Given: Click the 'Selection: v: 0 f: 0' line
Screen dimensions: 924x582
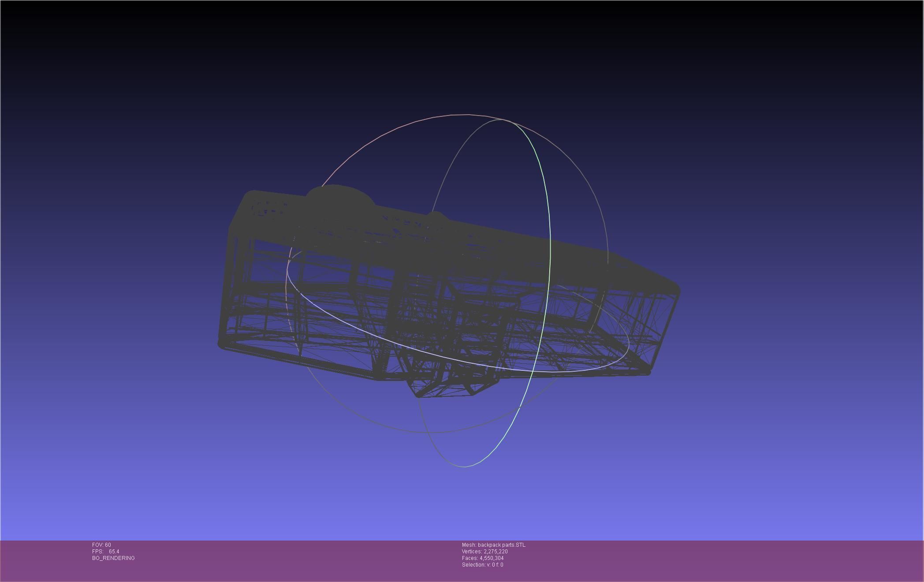Looking at the screenshot, I should pos(482,565).
